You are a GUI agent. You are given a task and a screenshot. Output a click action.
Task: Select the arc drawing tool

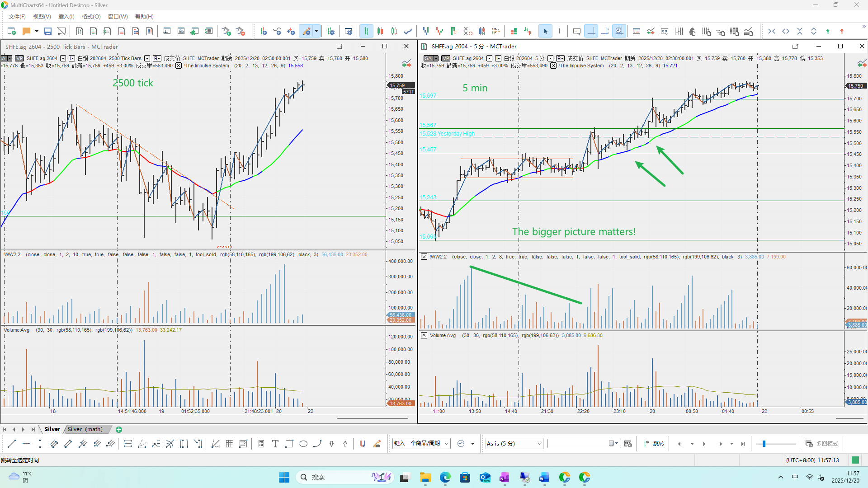(x=317, y=444)
